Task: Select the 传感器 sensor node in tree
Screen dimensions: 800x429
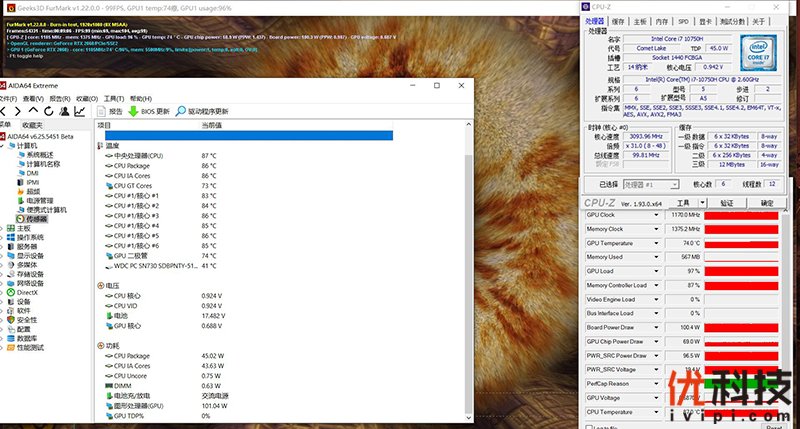Action: pos(34,218)
